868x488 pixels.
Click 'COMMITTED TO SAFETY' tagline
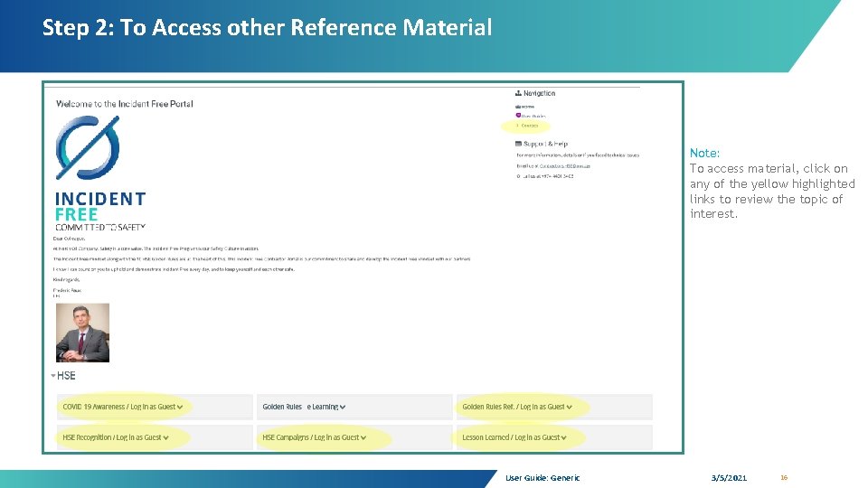[x=100, y=228]
